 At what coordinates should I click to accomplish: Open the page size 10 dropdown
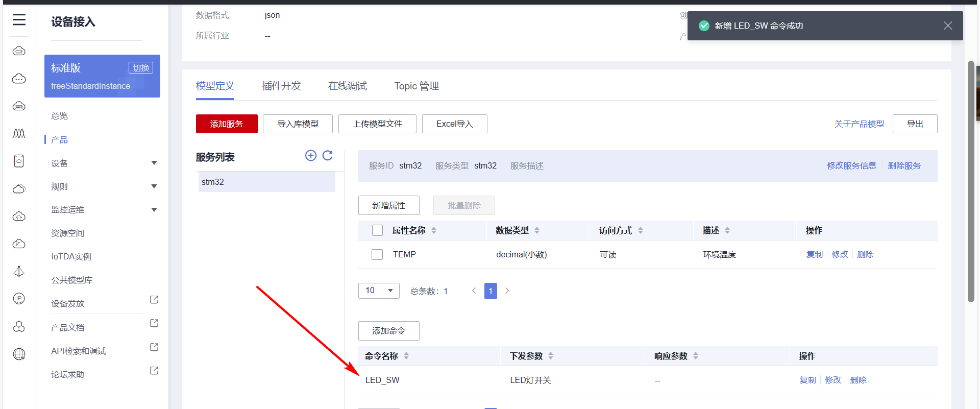pyautogui.click(x=379, y=291)
